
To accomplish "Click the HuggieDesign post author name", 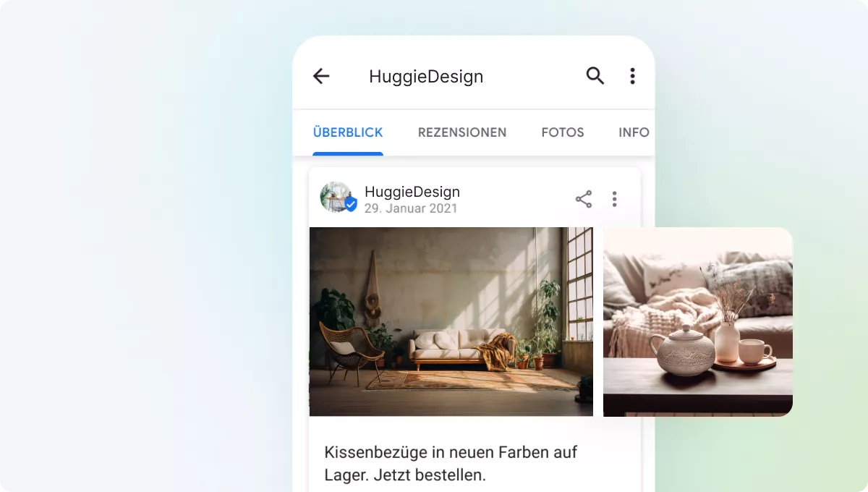I will point(412,192).
